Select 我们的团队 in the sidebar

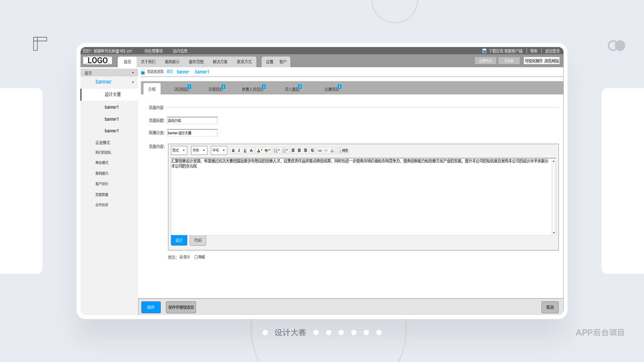click(x=103, y=152)
